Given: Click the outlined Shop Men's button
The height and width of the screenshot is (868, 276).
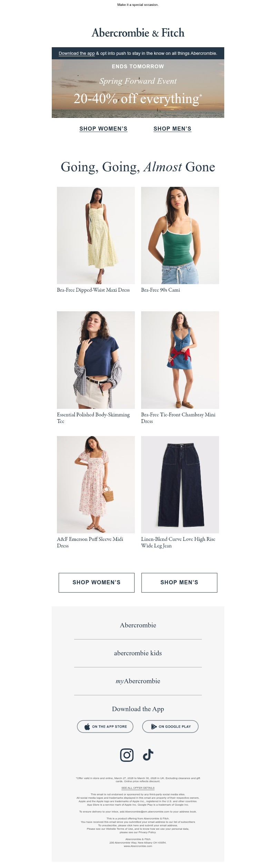Looking at the screenshot, I should pos(179,583).
